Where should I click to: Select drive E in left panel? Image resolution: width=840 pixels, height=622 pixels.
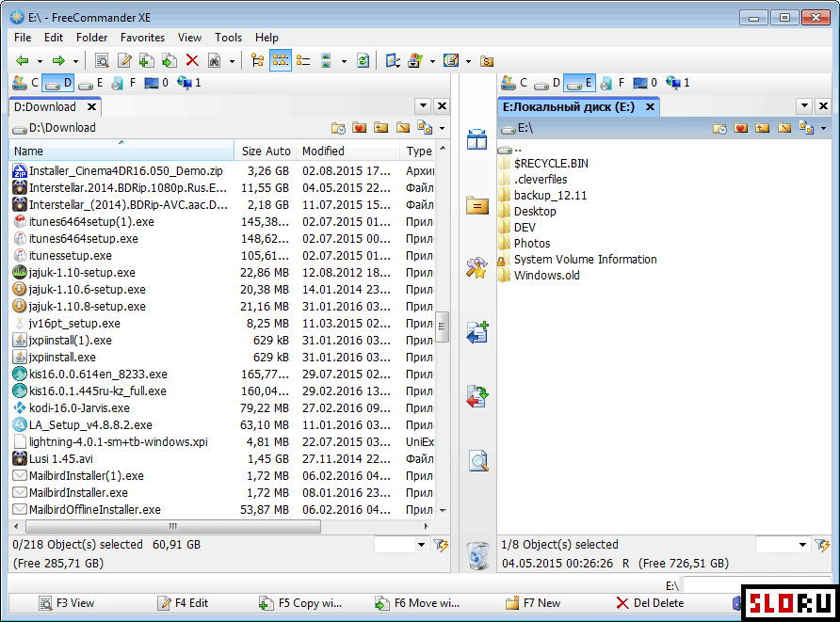[90, 83]
